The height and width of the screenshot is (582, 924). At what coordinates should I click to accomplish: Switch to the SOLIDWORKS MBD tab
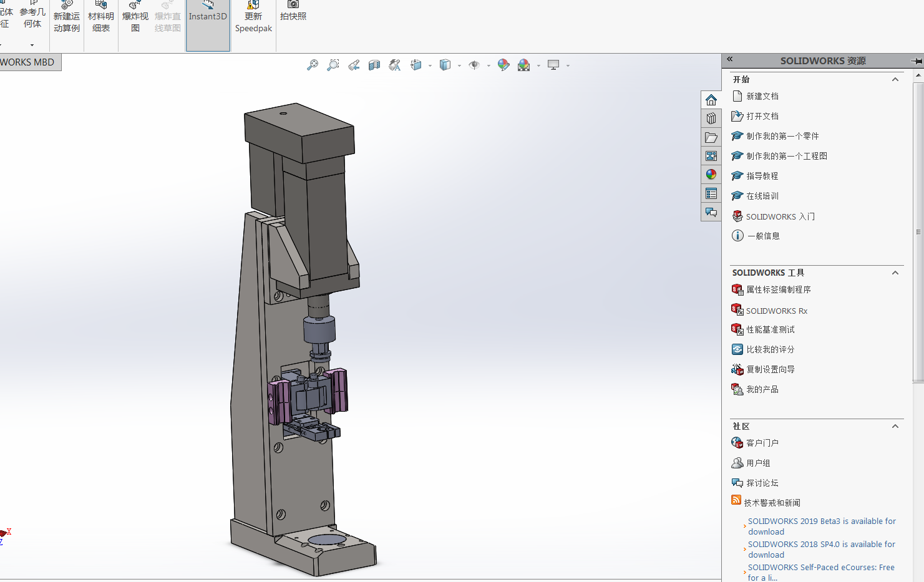[28, 62]
